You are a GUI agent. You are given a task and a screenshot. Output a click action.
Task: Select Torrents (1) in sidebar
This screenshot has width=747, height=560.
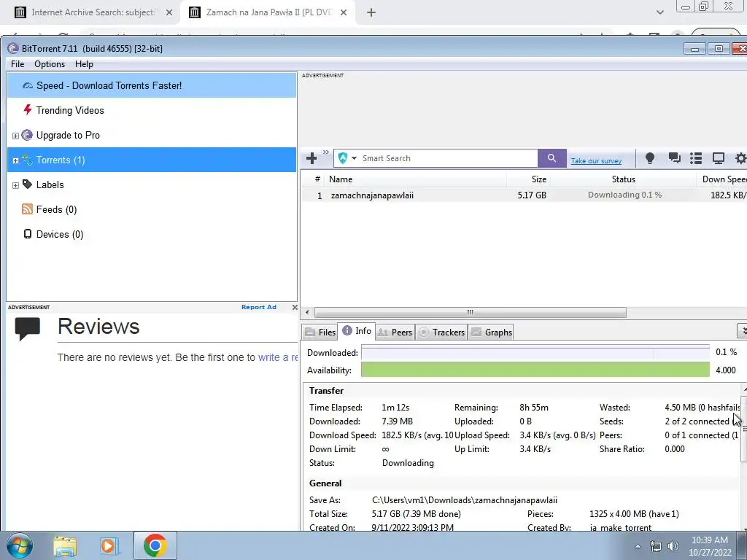tap(152, 160)
